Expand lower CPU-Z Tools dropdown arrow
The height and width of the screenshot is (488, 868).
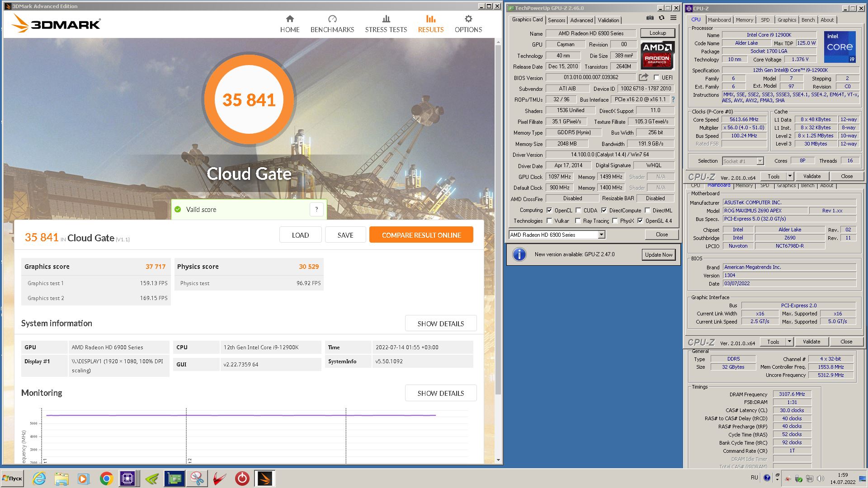(x=789, y=342)
